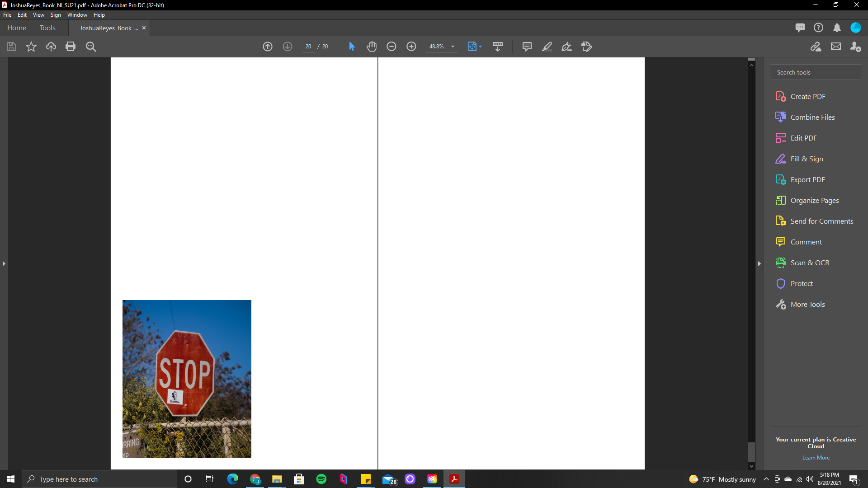
Task: Click the Learn More link
Action: pos(816,458)
